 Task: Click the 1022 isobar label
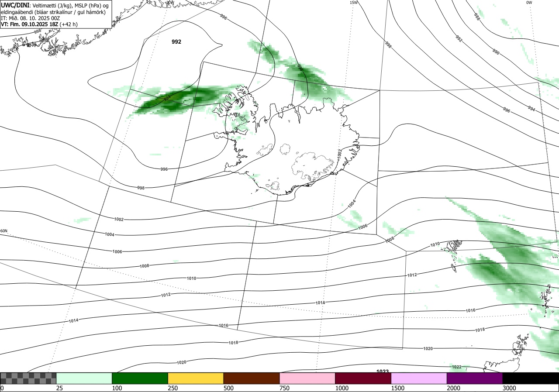[x=457, y=367]
